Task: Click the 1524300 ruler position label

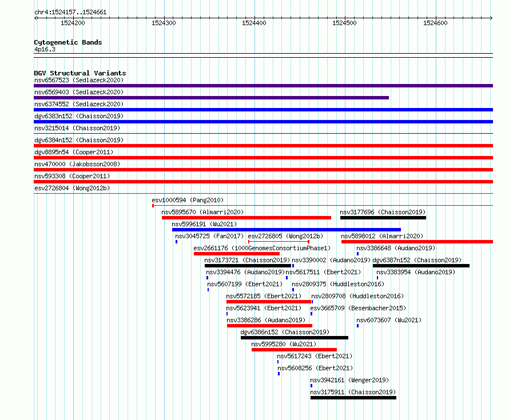Action: point(164,23)
